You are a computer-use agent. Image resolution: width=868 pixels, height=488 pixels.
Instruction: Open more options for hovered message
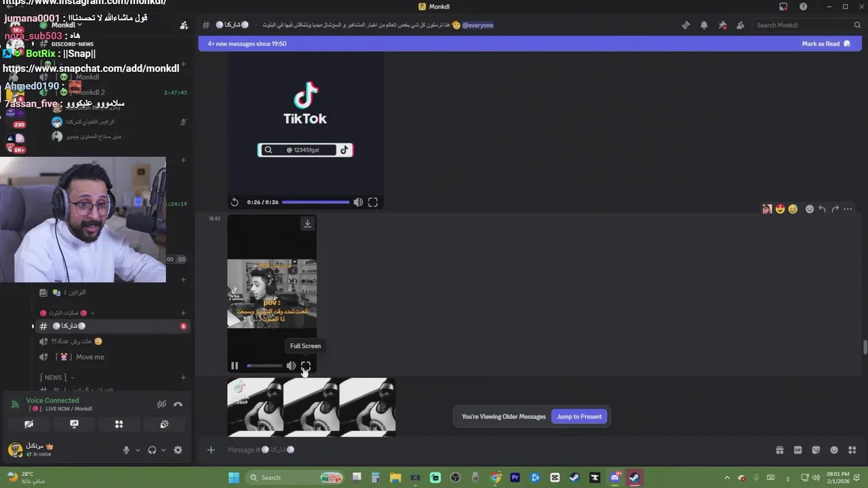click(x=848, y=209)
